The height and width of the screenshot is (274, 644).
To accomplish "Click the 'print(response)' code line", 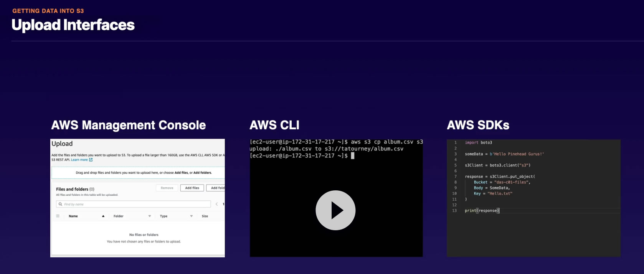I will point(482,211).
